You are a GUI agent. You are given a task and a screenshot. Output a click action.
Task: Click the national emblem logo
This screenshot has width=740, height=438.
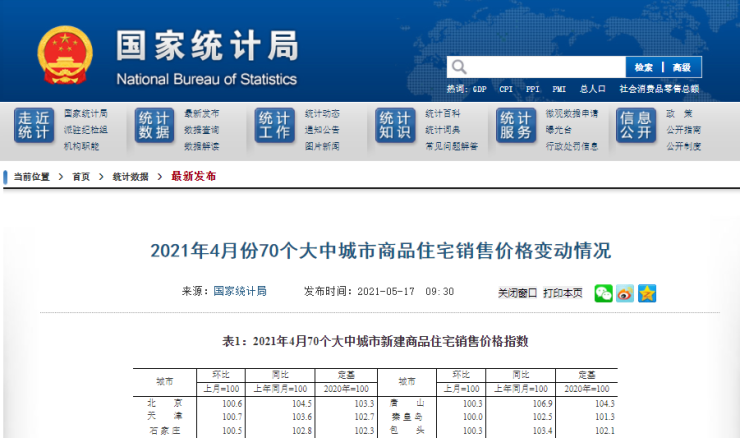[x=65, y=55]
